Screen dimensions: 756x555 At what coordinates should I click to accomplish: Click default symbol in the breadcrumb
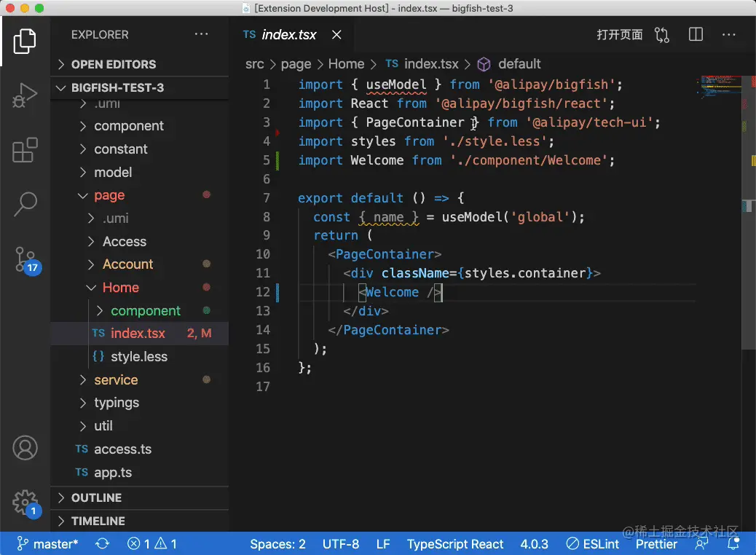click(x=519, y=63)
